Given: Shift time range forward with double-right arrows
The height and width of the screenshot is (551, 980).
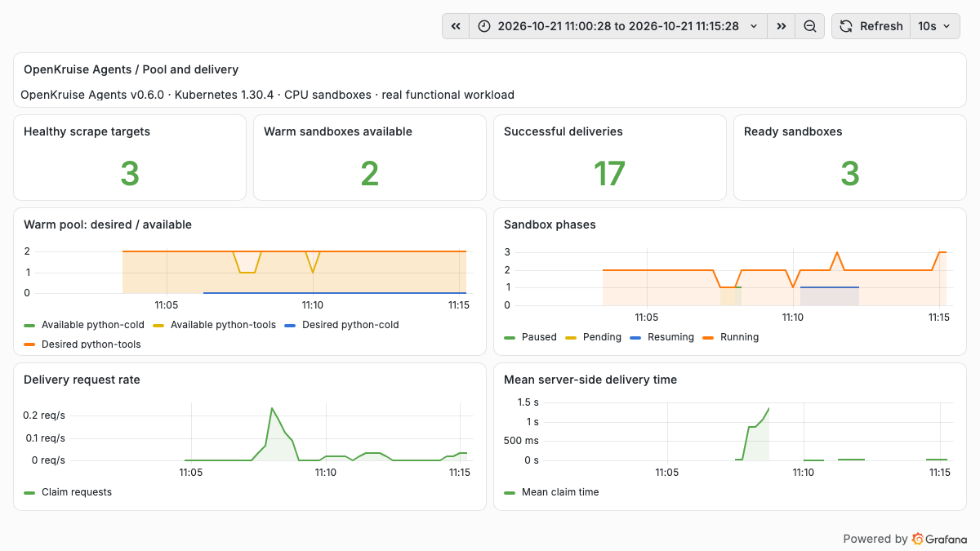Looking at the screenshot, I should tap(782, 26).
